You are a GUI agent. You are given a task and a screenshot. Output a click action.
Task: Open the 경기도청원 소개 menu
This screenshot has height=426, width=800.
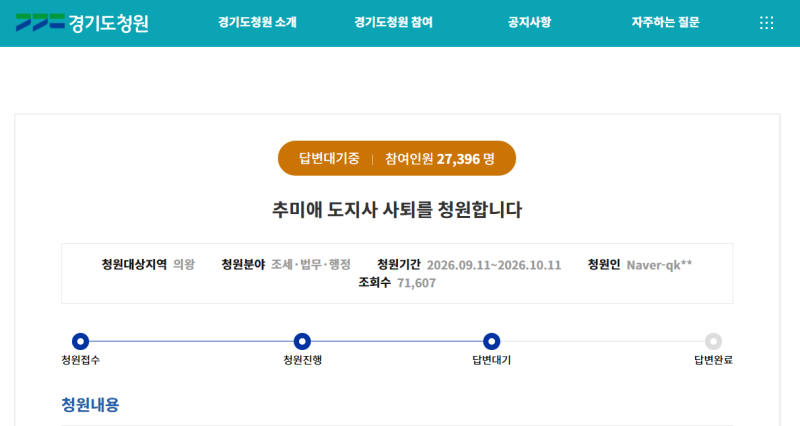tap(257, 22)
